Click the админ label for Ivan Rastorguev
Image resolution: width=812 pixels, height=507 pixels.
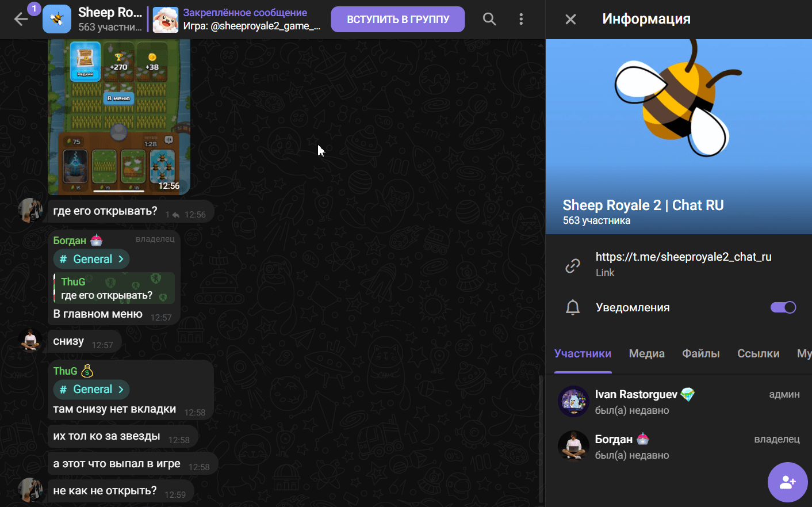tap(784, 394)
